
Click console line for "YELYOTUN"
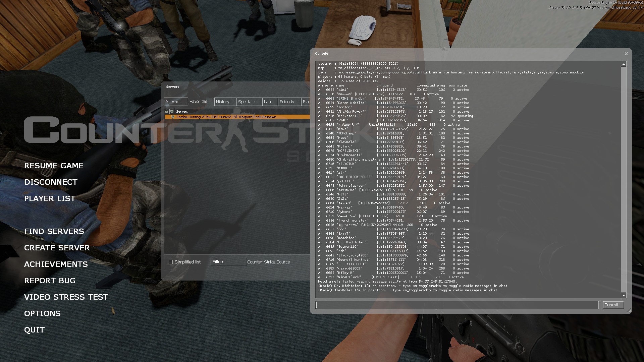click(394, 164)
